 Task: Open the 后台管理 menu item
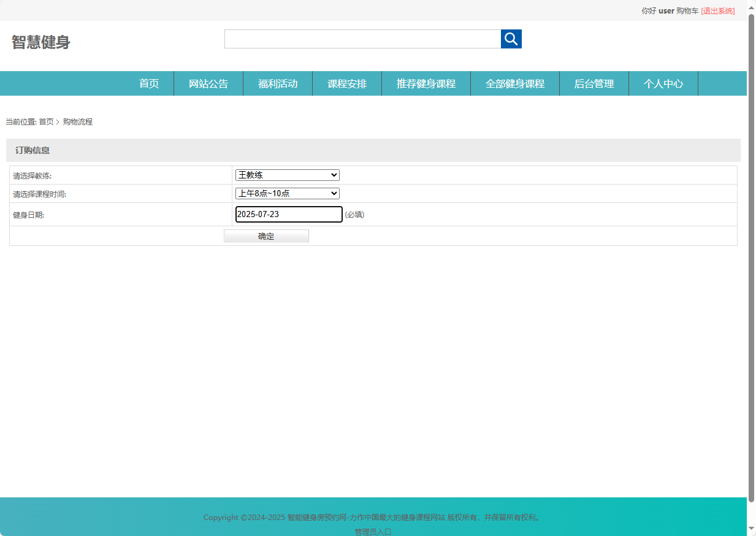pos(594,84)
